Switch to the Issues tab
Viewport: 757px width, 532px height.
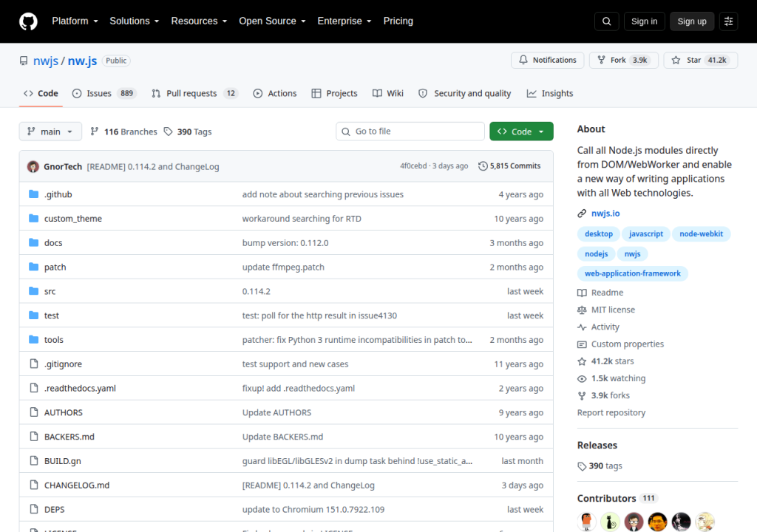[104, 93]
